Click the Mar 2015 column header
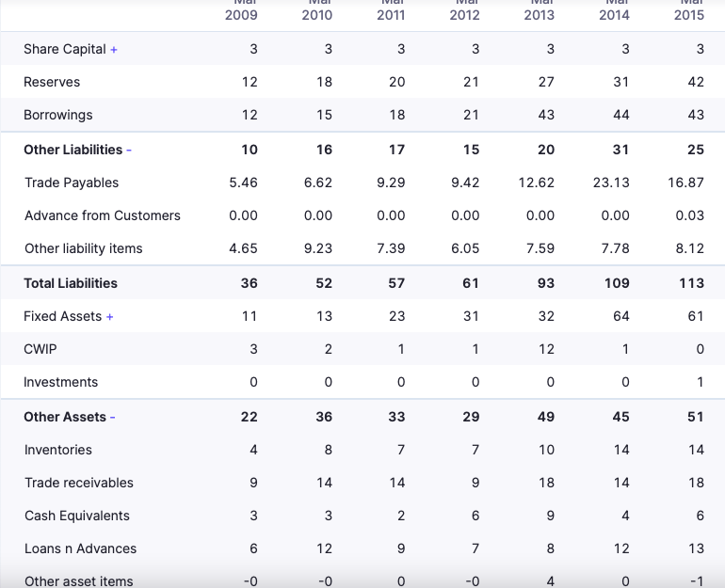Viewport: 725px width, 588px height. 688,11
